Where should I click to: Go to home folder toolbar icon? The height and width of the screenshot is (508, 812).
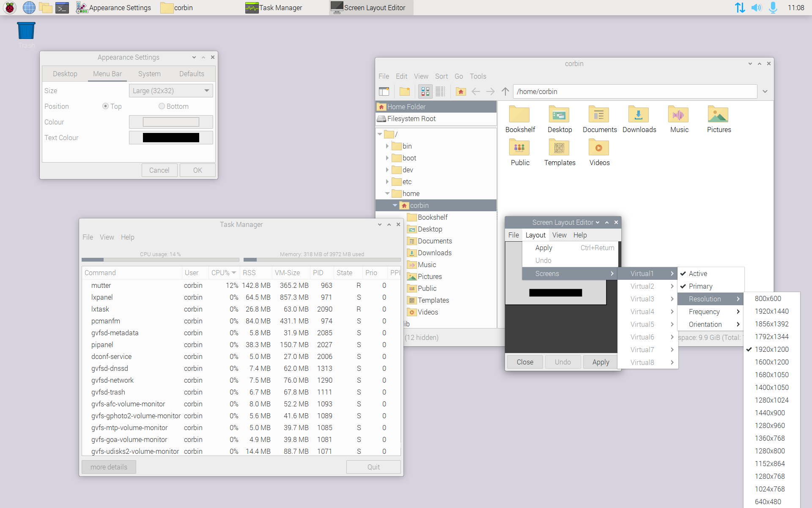tap(461, 91)
